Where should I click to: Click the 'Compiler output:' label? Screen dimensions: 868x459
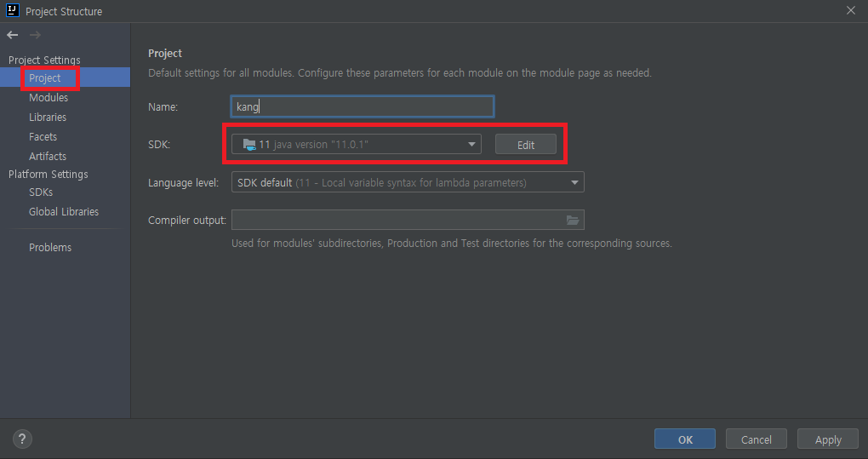187,221
